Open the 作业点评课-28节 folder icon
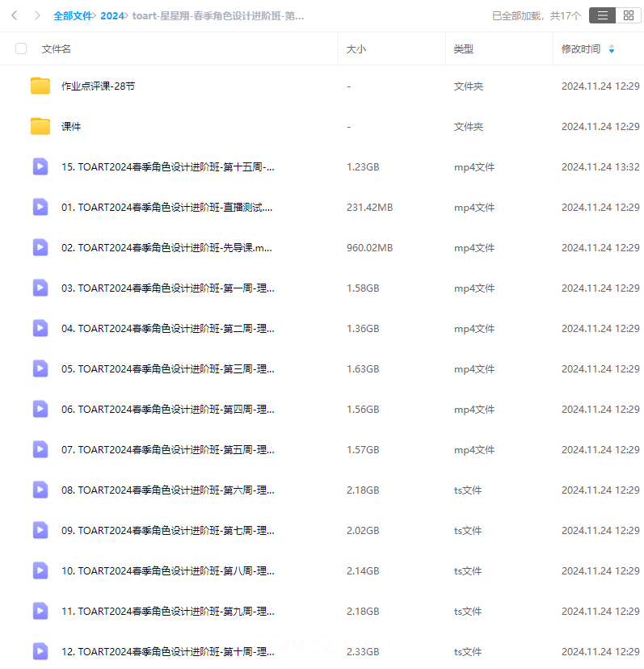This screenshot has height=669, width=644. pyautogui.click(x=40, y=86)
